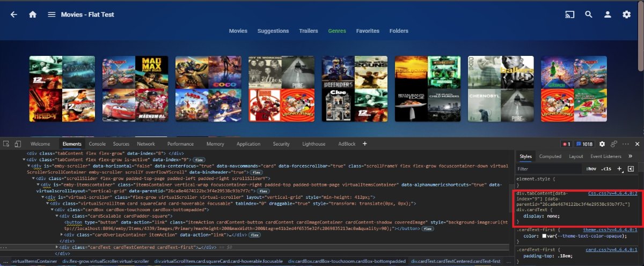Open the 1018 issues badge
This screenshot has height=266, width=644.
pyautogui.click(x=586, y=144)
